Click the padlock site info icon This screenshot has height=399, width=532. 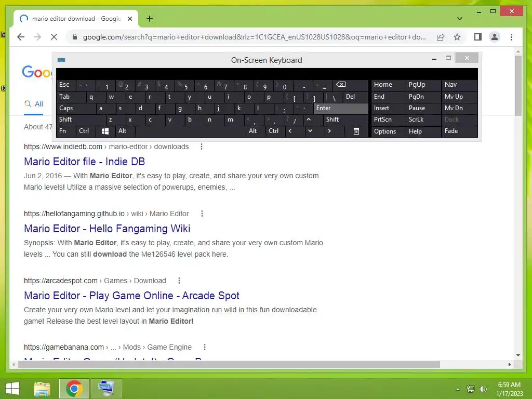tap(75, 37)
